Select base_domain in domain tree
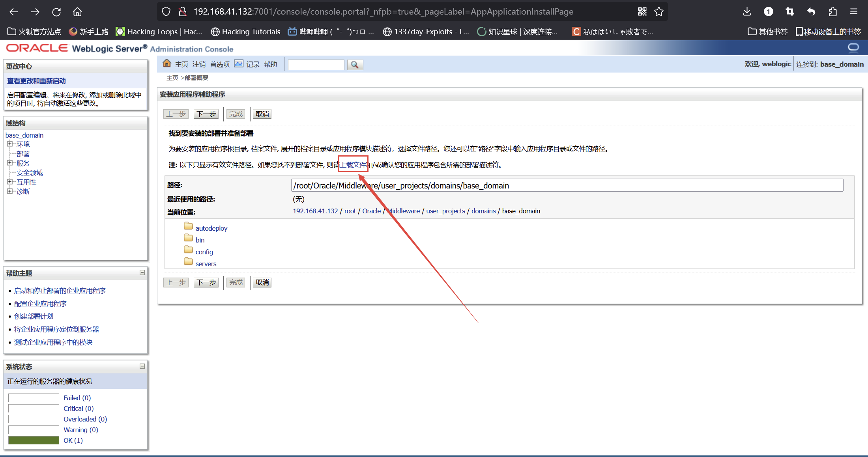 [x=24, y=135]
